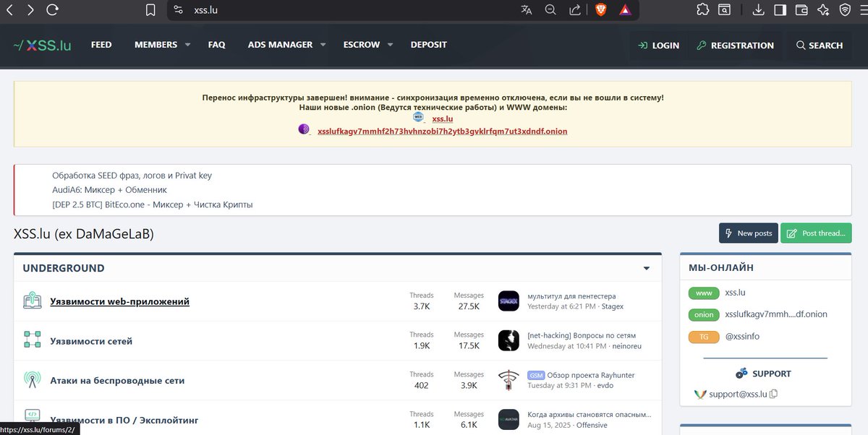This screenshot has width=868, height=435.
Task: Expand the ADS MANAGER dropdown arrow
Action: tap(323, 45)
